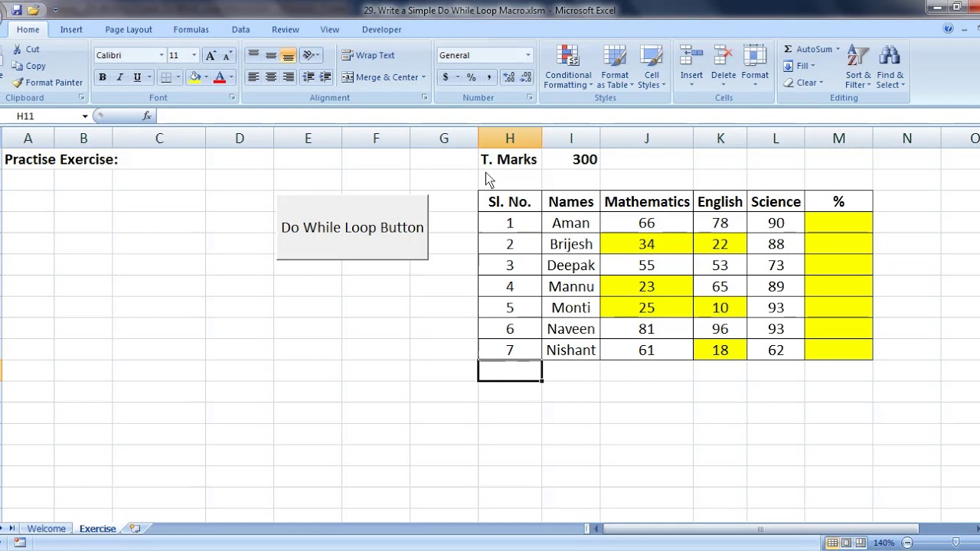980x551 pixels.
Task: Open Find & Select menu
Action: [890, 67]
